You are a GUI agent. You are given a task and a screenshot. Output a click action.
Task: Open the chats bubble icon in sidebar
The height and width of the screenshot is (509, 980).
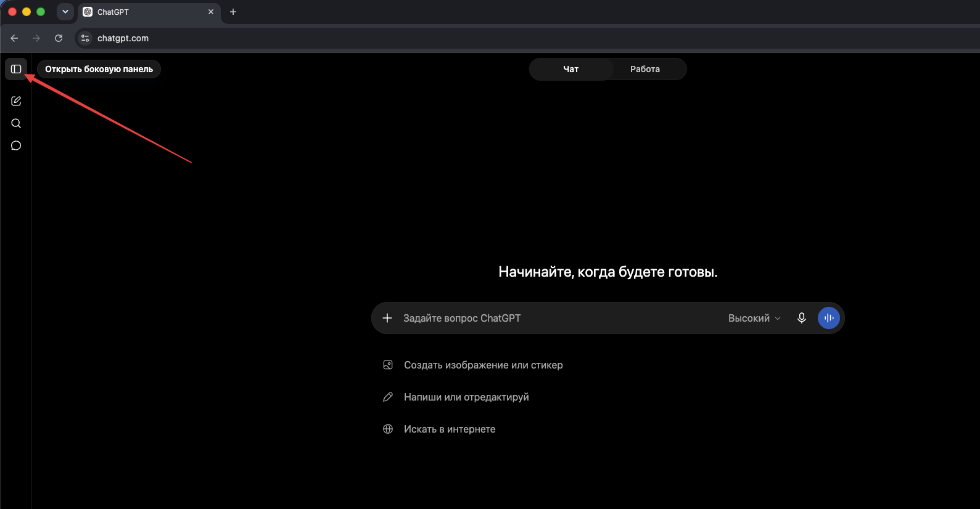[16, 145]
